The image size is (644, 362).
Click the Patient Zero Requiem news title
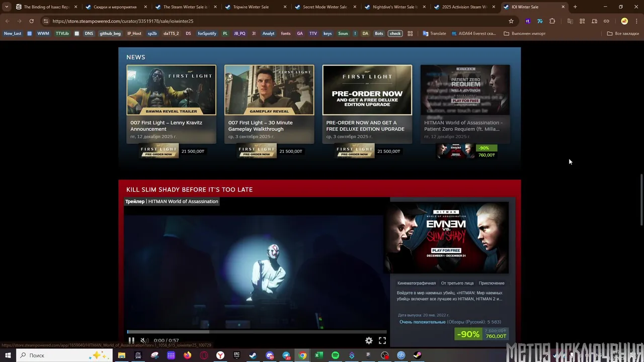463,126
